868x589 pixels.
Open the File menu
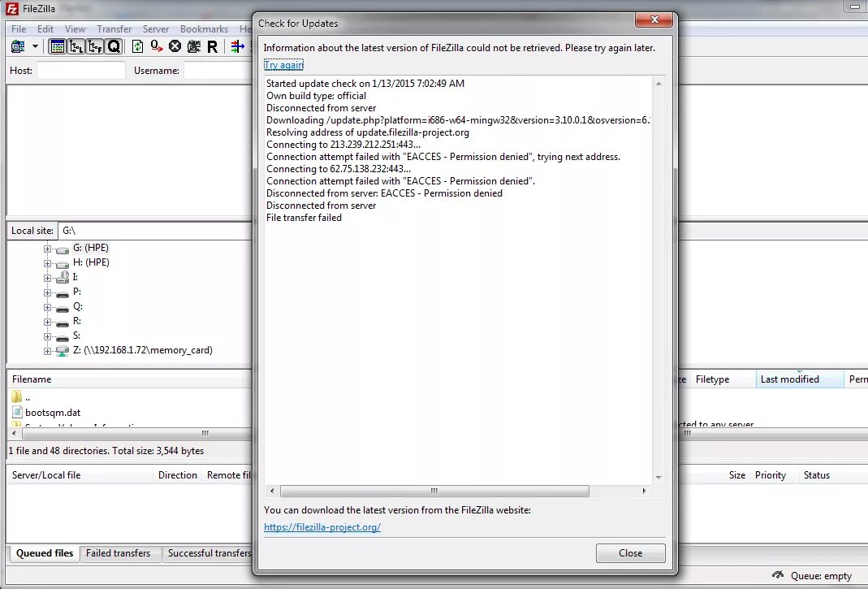coord(18,28)
